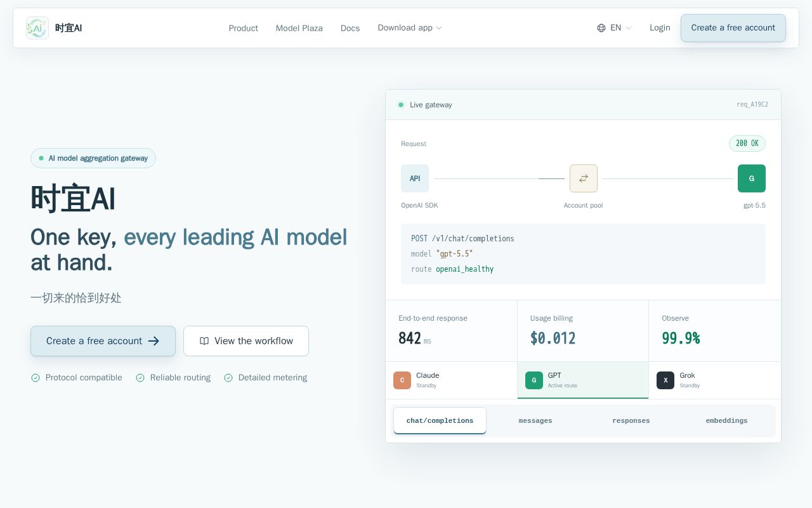This screenshot has height=508, width=812.
Task: Click Create a free account in header
Action: 733,28
